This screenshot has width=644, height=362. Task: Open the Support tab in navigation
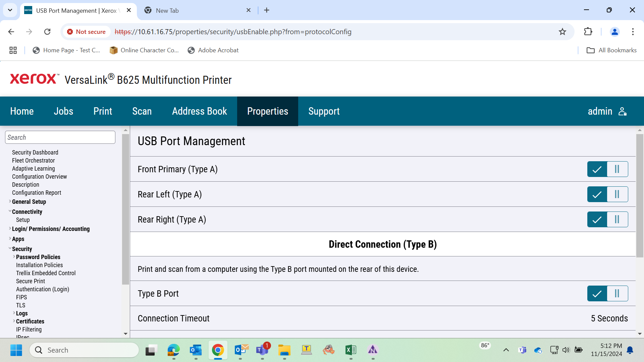tap(324, 111)
